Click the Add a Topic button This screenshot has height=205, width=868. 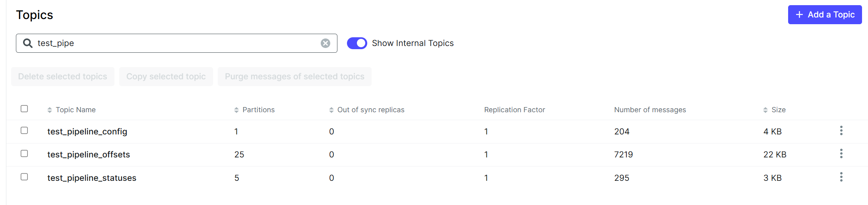(x=825, y=15)
